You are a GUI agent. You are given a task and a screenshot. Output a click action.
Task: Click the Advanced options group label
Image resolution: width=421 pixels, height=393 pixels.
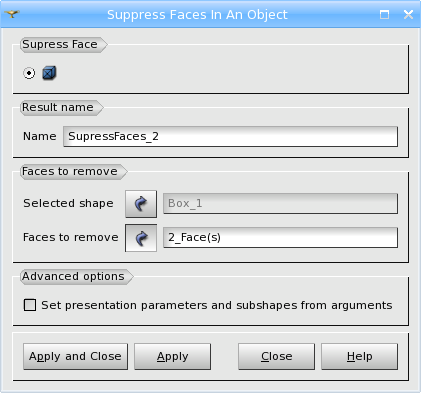tap(73, 276)
